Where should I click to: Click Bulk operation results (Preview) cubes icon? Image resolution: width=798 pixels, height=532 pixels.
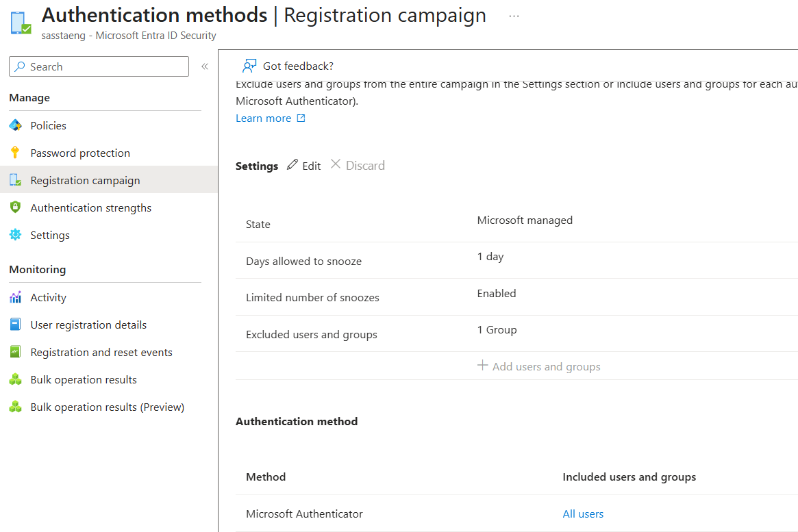[x=15, y=407]
